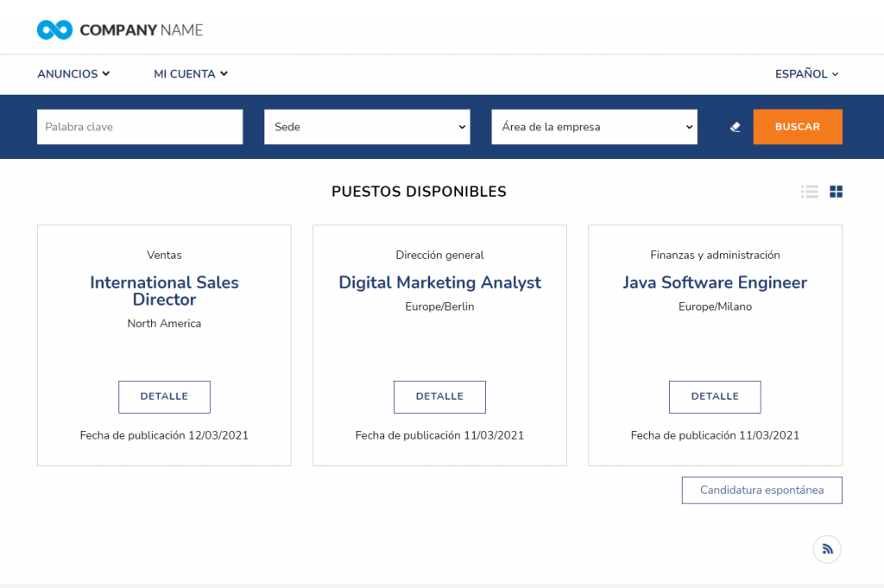Click the Europe/Berlin location text
The image size is (884, 588).
pyautogui.click(x=439, y=307)
